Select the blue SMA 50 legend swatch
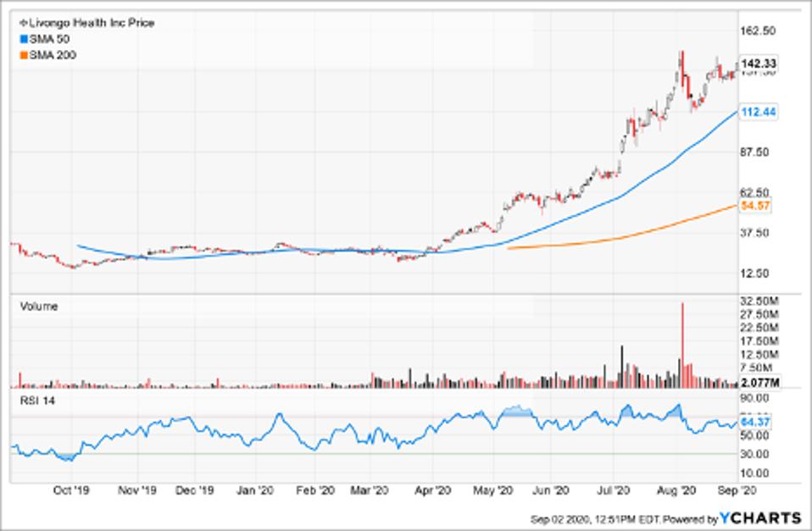This screenshot has height=531, width=812. [x=23, y=38]
